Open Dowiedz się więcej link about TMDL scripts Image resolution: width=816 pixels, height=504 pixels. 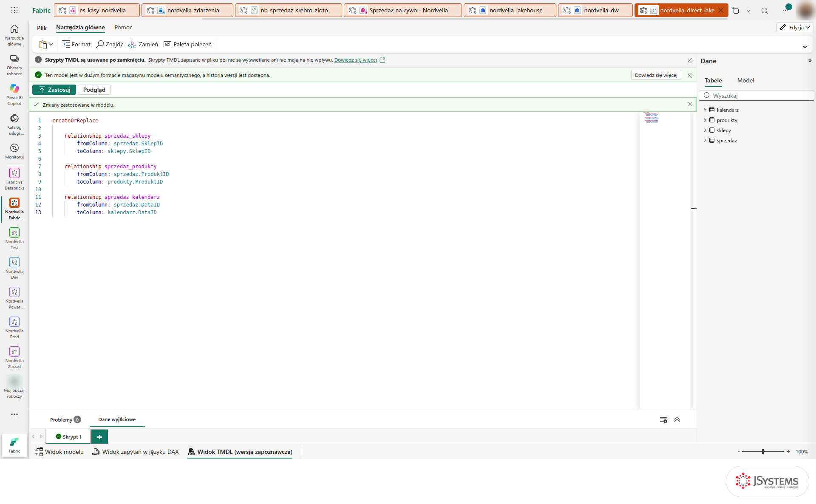355,60
